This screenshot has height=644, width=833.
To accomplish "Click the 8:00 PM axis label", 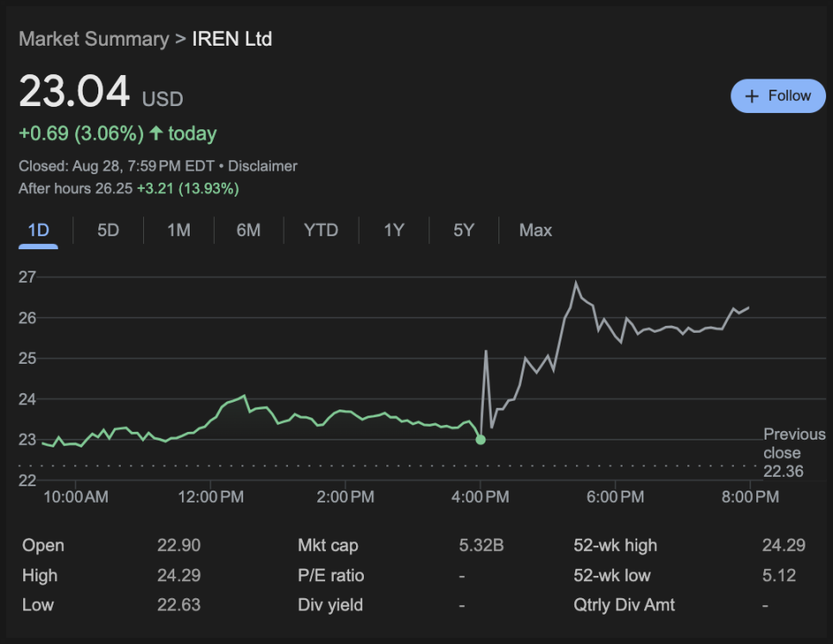I will click(750, 497).
